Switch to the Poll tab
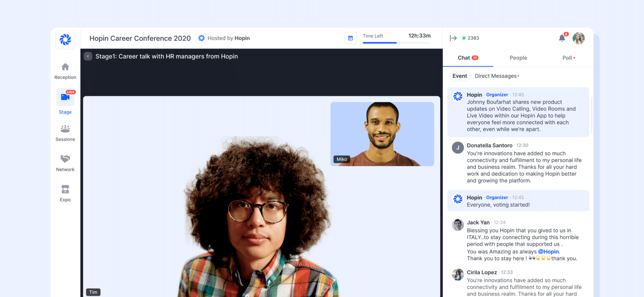Viewport: 644px width, 297px height. [568, 58]
